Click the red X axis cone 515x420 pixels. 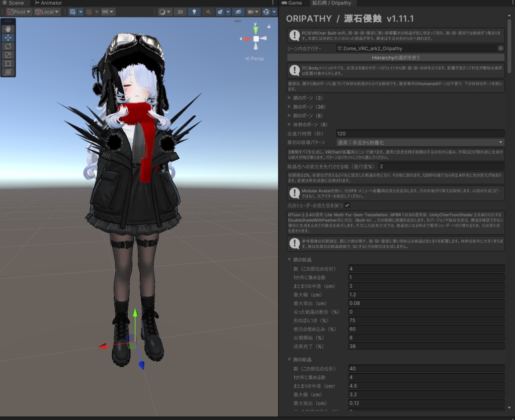click(247, 39)
